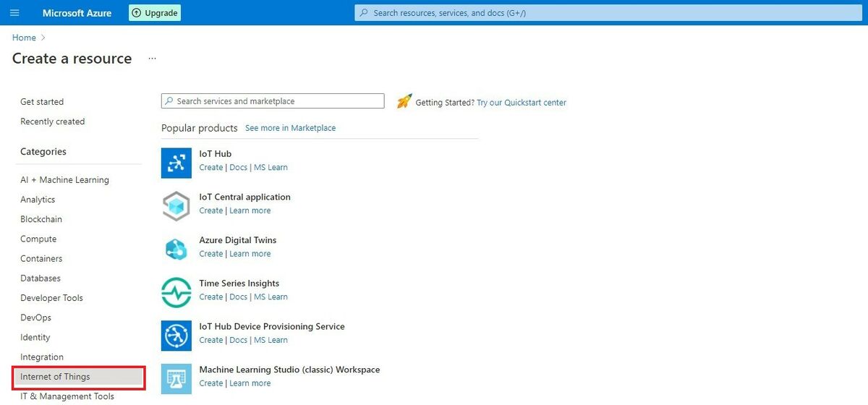Open See more in Marketplace link
This screenshot has width=868, height=405.
pyautogui.click(x=290, y=128)
